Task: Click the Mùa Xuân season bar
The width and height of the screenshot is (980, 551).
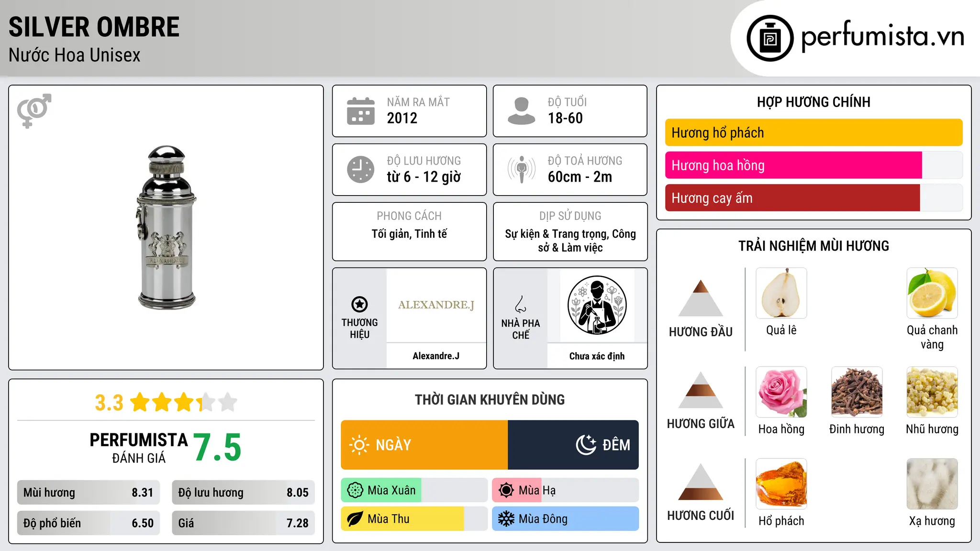Action: click(x=414, y=490)
